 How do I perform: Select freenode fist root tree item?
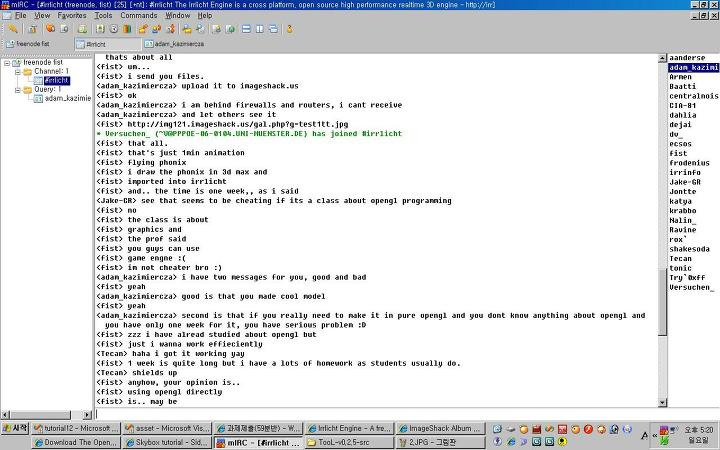43,62
